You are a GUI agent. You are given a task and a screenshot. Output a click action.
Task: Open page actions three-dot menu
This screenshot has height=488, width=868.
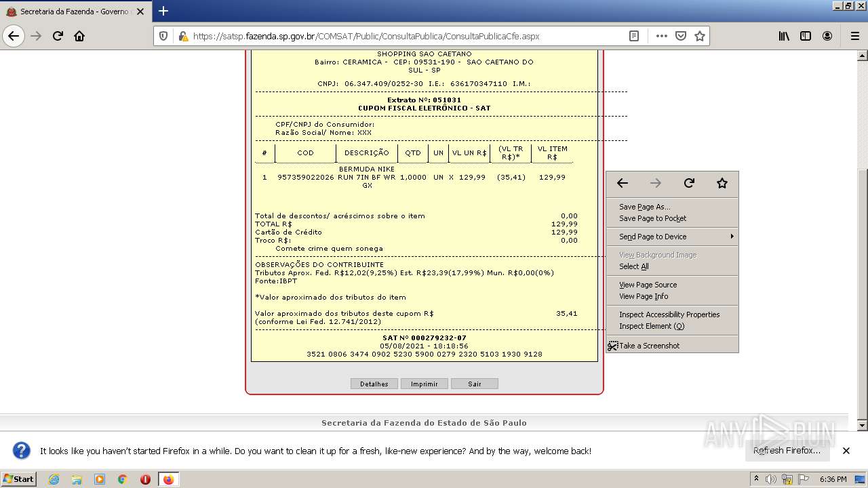[x=662, y=36]
